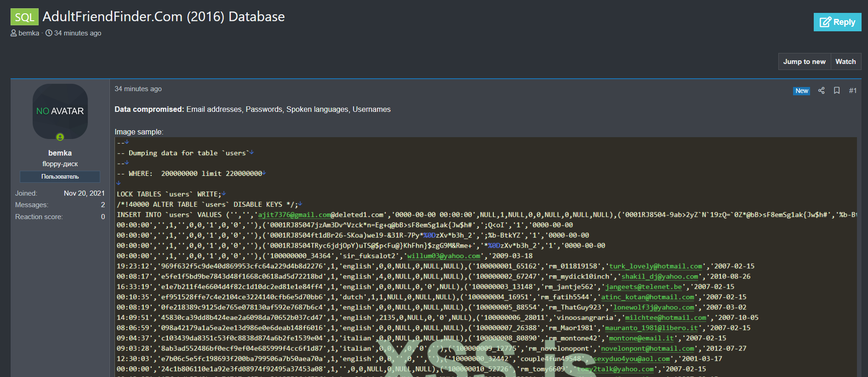Open bemka's profile from post sidebar

coord(60,153)
